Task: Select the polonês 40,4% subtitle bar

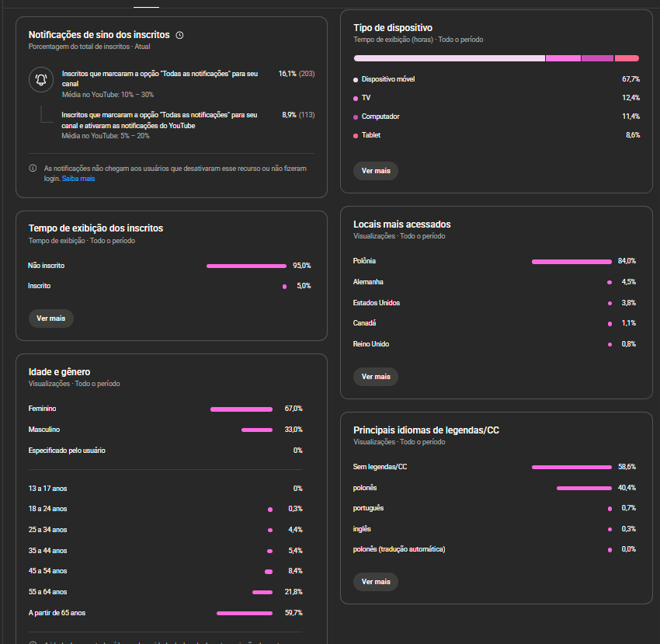Action: tap(584, 488)
